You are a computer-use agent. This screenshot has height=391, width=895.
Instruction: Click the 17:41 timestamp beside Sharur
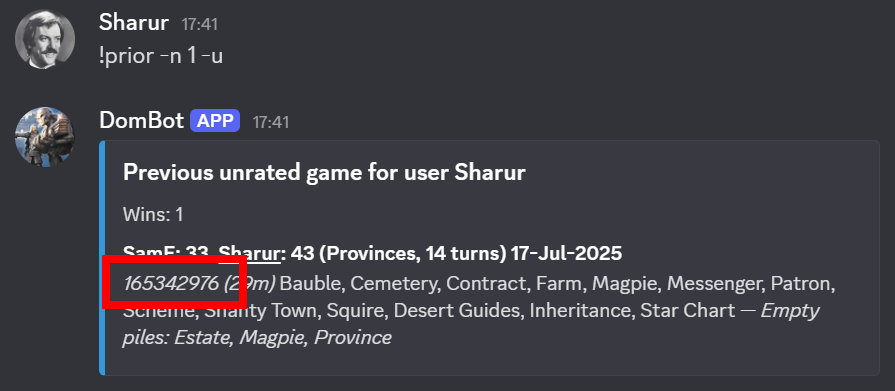click(199, 25)
